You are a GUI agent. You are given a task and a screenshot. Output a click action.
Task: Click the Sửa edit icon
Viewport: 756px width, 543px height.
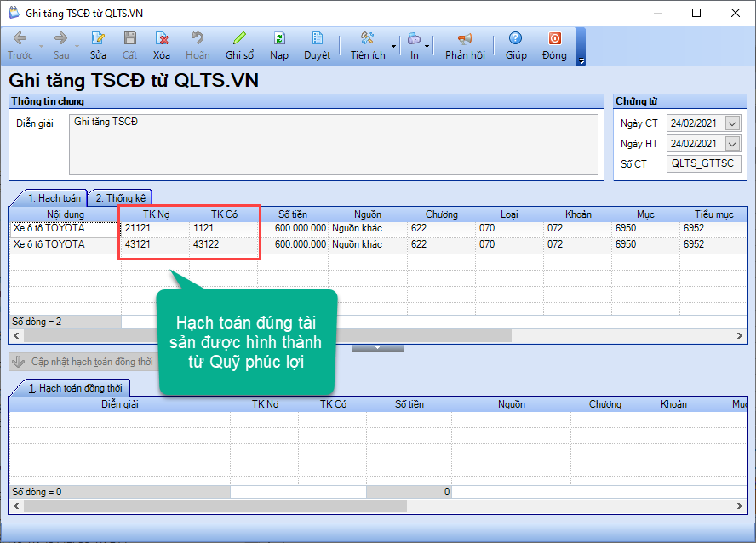coord(98,38)
